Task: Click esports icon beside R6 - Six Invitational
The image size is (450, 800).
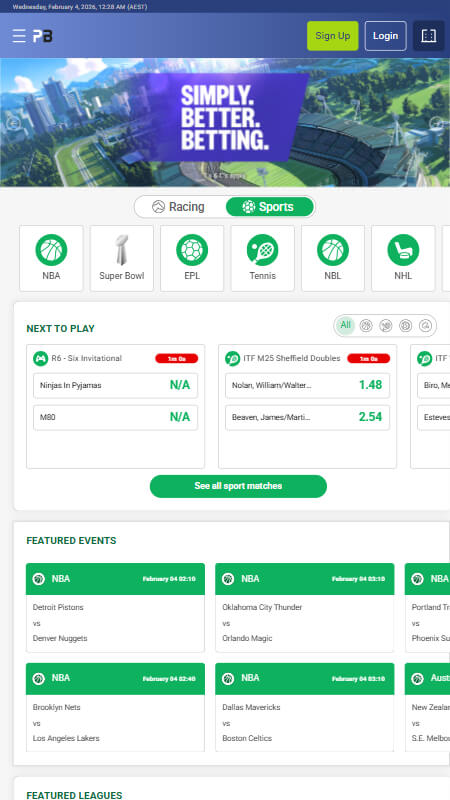Action: [40, 359]
